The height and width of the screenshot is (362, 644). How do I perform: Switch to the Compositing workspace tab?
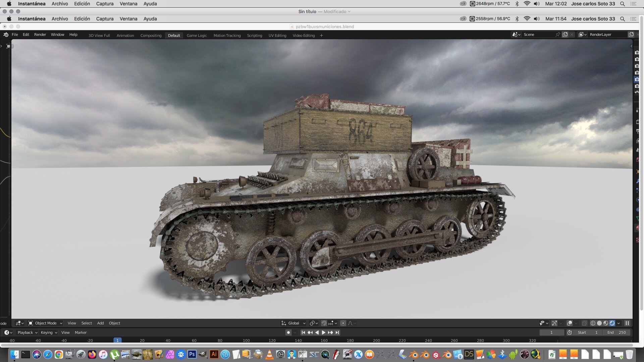(x=151, y=36)
